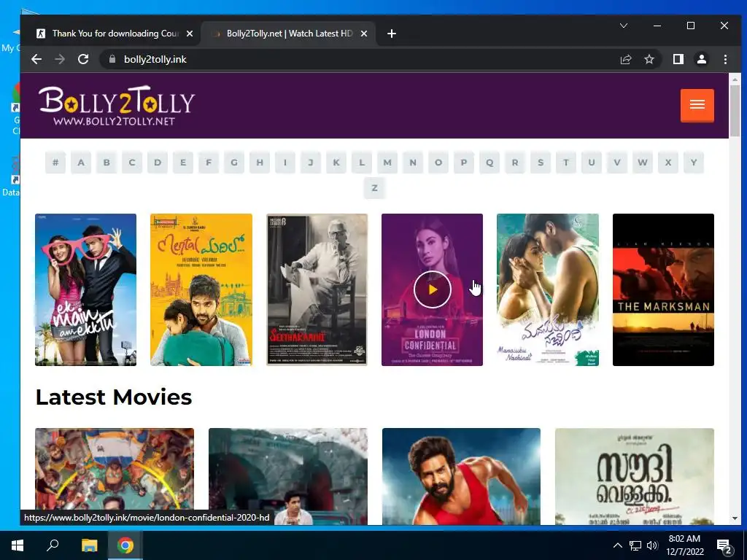Click the forward navigation arrow
Viewport: 747px width, 560px height.
click(x=60, y=59)
